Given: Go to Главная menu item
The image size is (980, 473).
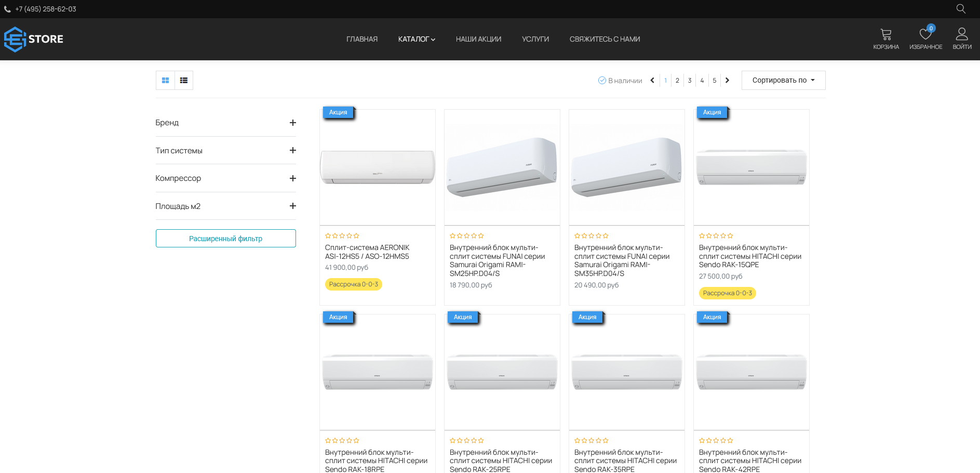Looking at the screenshot, I should tap(362, 39).
